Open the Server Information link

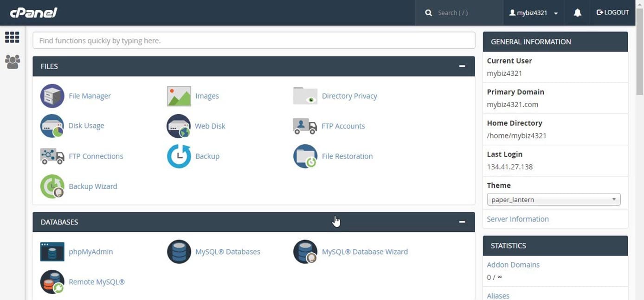point(518,219)
